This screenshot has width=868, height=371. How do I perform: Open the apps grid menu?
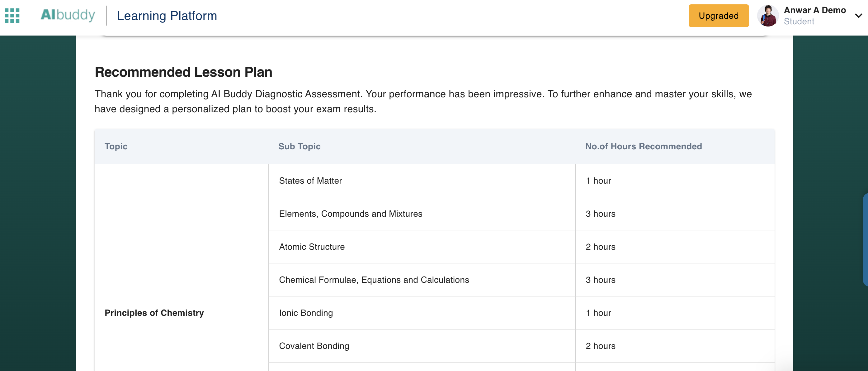click(12, 16)
